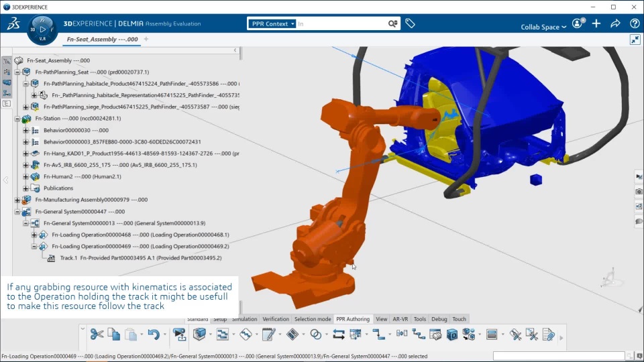This screenshot has width=644, height=362.
Task: Toggle the blue boxes view icon in the left strip
Action: coord(7,82)
